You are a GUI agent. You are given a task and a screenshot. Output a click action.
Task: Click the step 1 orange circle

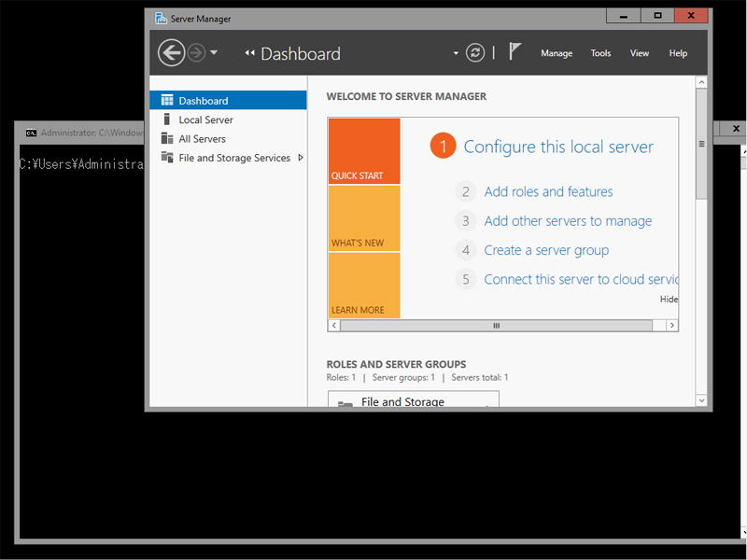pos(443,146)
